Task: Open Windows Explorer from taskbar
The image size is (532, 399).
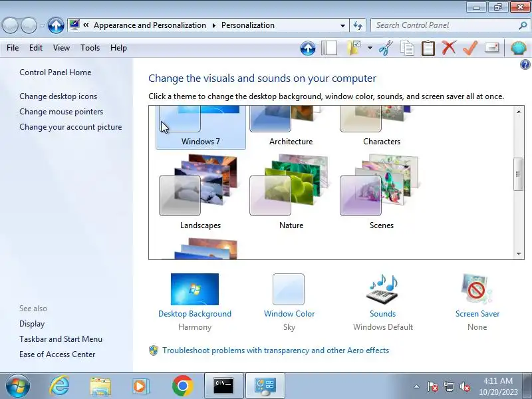Action: [x=100, y=386]
